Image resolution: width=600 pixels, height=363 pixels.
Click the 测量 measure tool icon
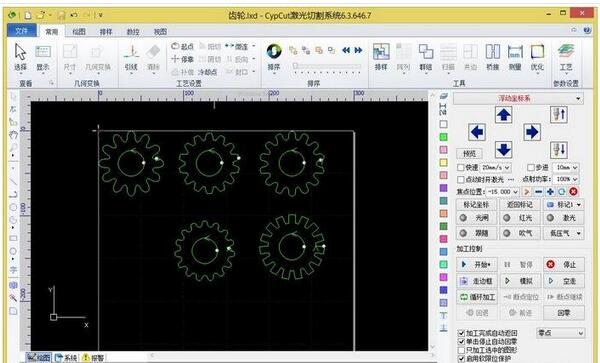[x=515, y=57]
